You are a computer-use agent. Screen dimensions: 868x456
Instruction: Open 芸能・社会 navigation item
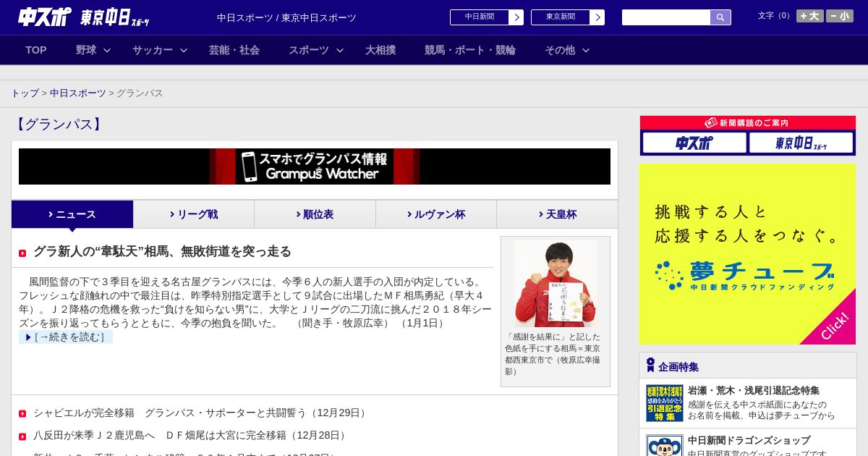pos(234,50)
